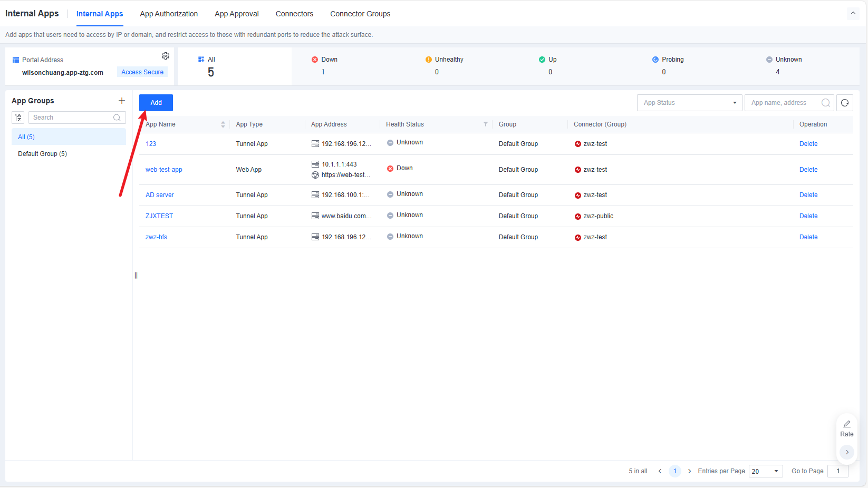Image resolution: width=868 pixels, height=488 pixels.
Task: Go to previous page arrow
Action: 660,471
